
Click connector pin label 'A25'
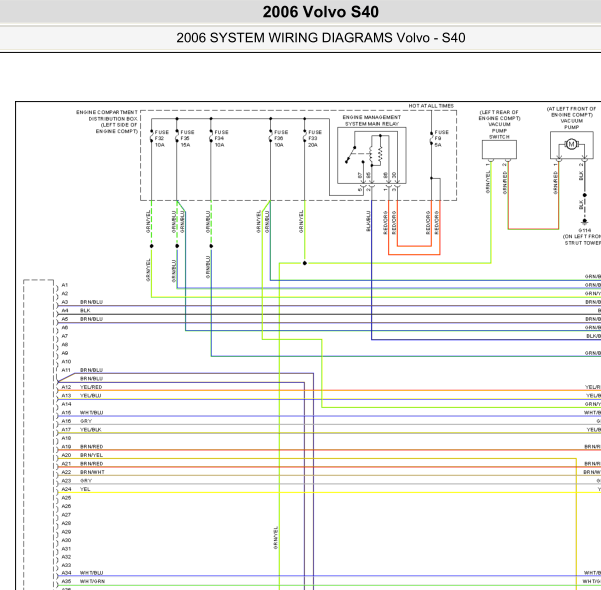(x=66, y=498)
